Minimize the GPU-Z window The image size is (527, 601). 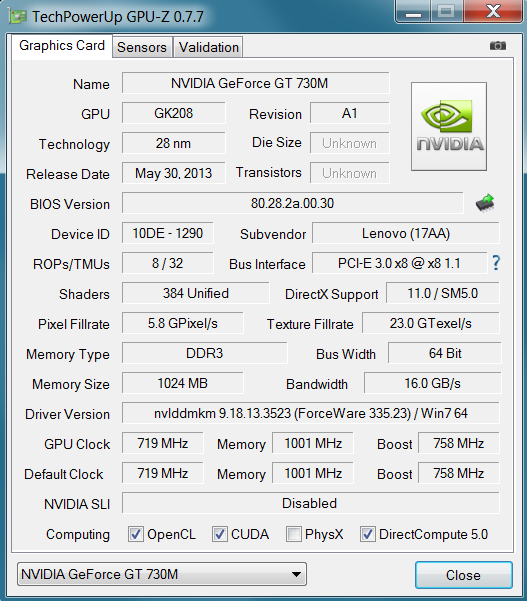(x=413, y=11)
